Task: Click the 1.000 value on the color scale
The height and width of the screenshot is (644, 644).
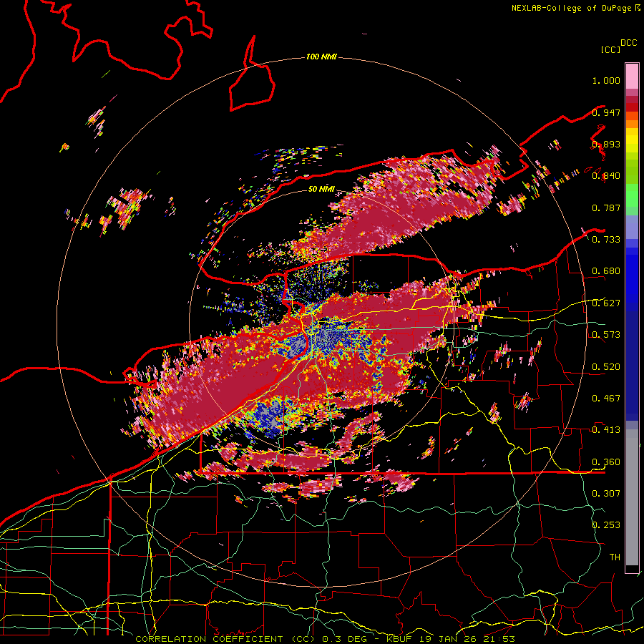Action: [x=606, y=80]
